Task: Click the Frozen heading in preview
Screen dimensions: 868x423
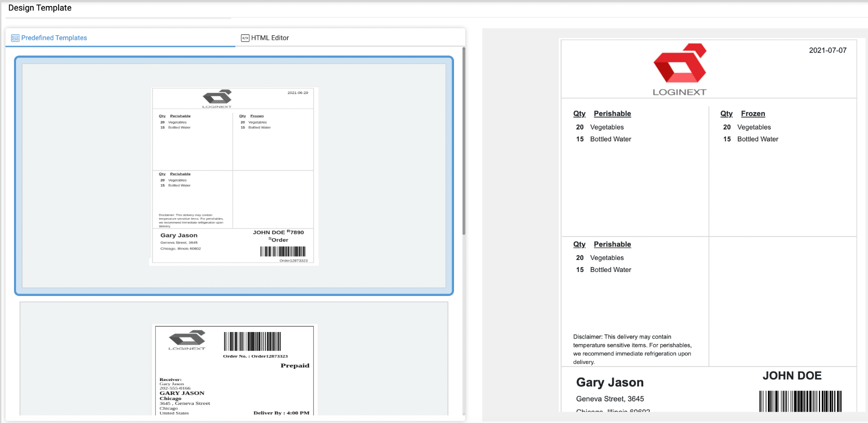Action: (753, 113)
